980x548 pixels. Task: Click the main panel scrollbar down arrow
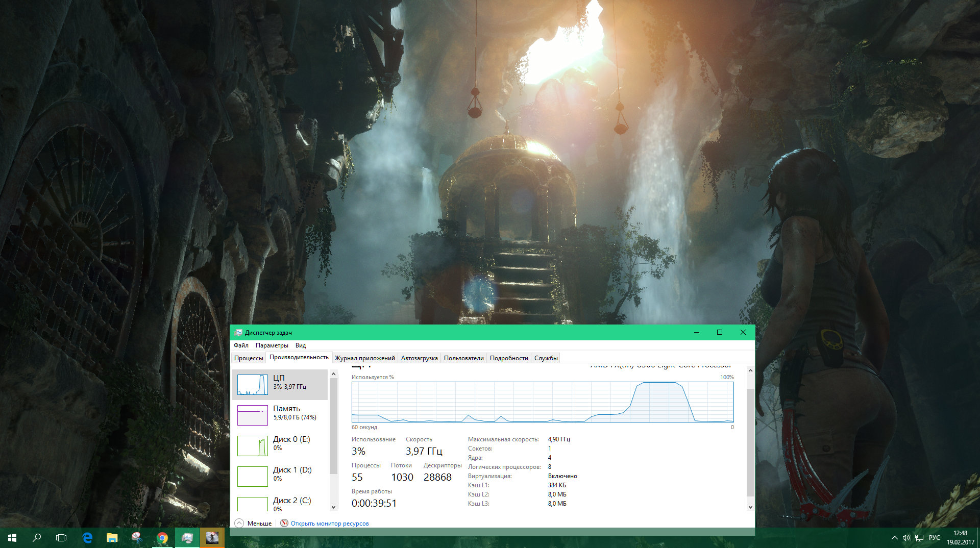pyautogui.click(x=750, y=507)
